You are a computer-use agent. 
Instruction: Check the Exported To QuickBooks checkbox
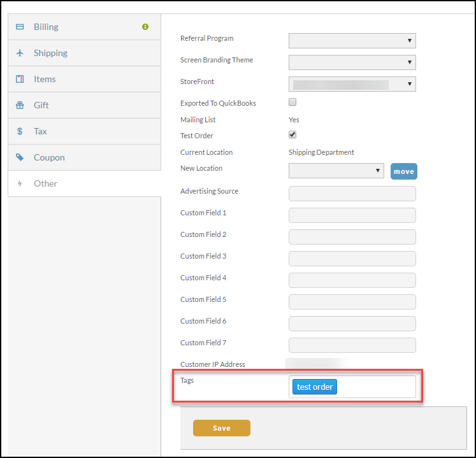pos(292,102)
